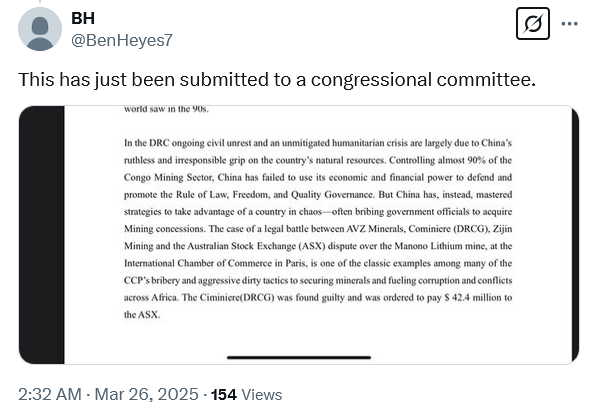Click the sentence starting 'In the DRC ongoing'
The width and height of the screenshot is (598, 412).
pos(318,151)
